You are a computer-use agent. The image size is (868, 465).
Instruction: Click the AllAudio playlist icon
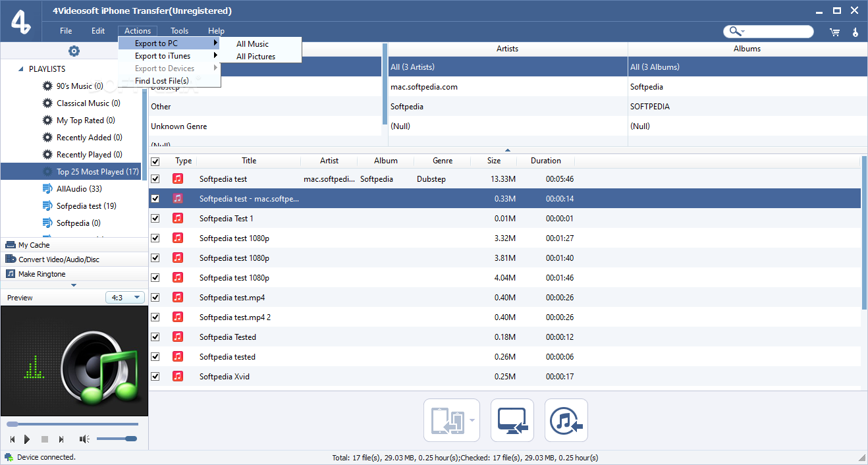[47, 188]
